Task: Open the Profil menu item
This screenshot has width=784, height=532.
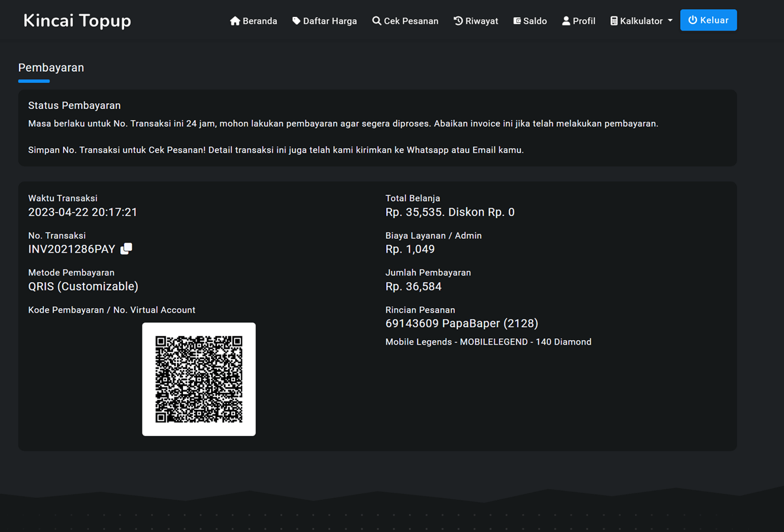Action: coord(579,21)
